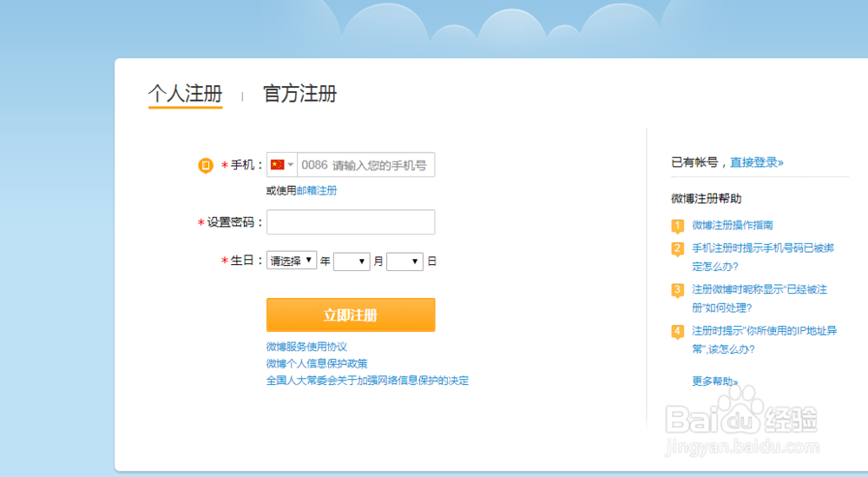Open help item 注册时提示你所使用的IP地址异常
This screenshot has height=477, width=868.
(765, 340)
